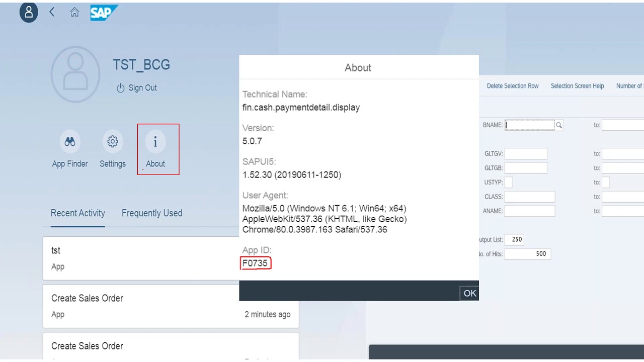Go back with the back arrow

point(52,13)
